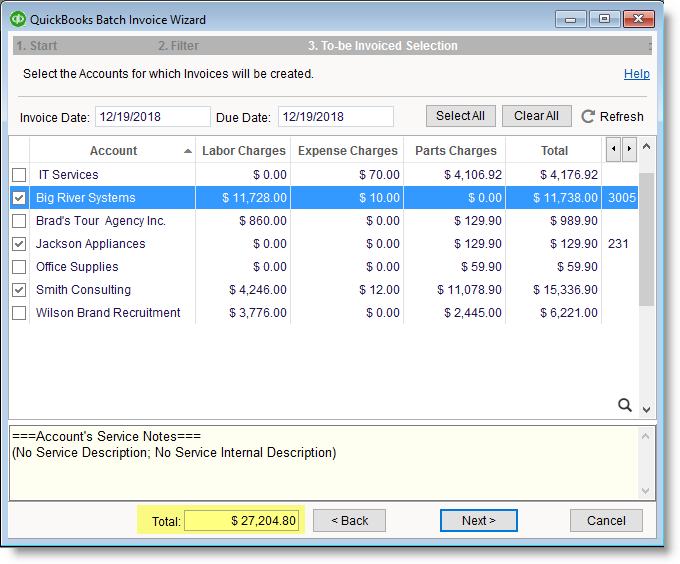Sort by the Account column header
Image resolution: width=680 pixels, height=564 pixels.
pyautogui.click(x=113, y=151)
